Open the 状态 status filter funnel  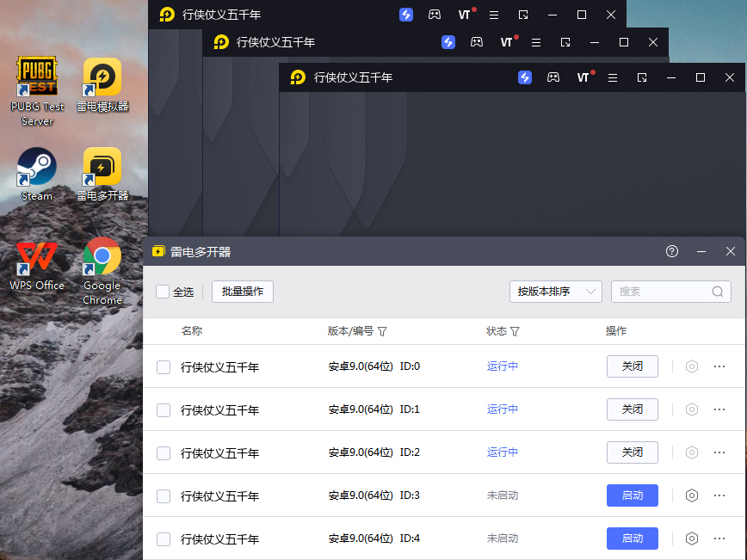pos(515,331)
